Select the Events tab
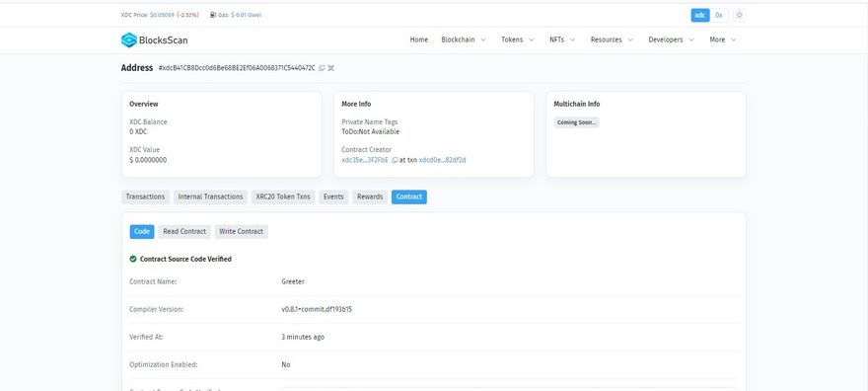868x391 pixels. 333,197
